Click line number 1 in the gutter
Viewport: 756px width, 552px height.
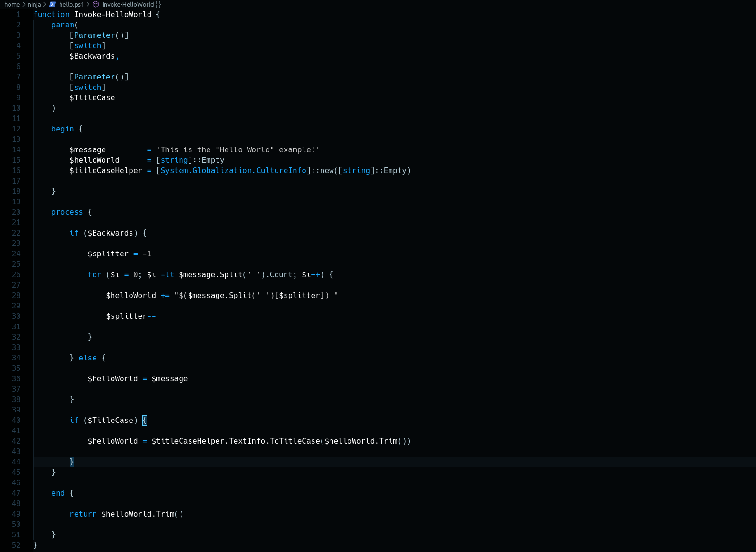coord(18,15)
